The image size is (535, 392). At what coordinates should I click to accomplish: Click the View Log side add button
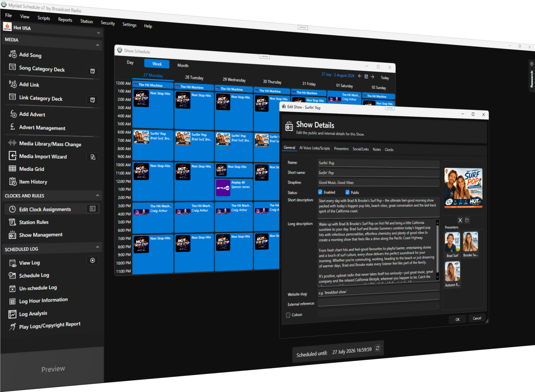[93, 260]
